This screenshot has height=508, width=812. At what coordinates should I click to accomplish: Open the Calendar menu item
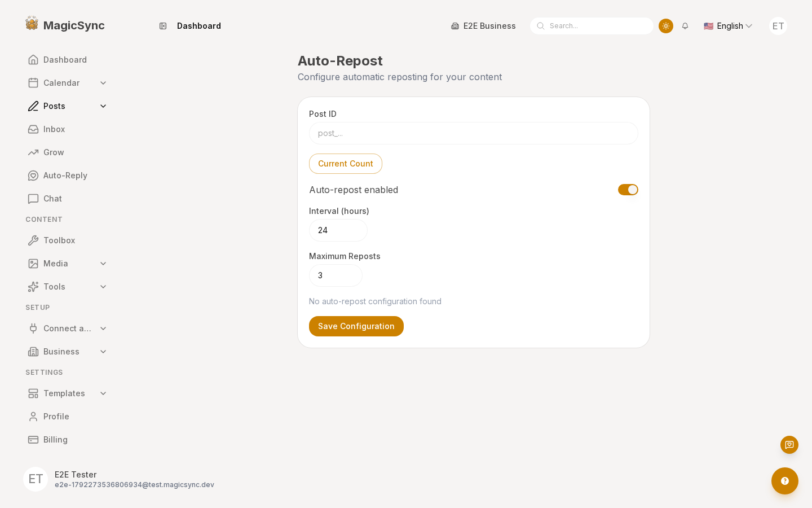68,83
